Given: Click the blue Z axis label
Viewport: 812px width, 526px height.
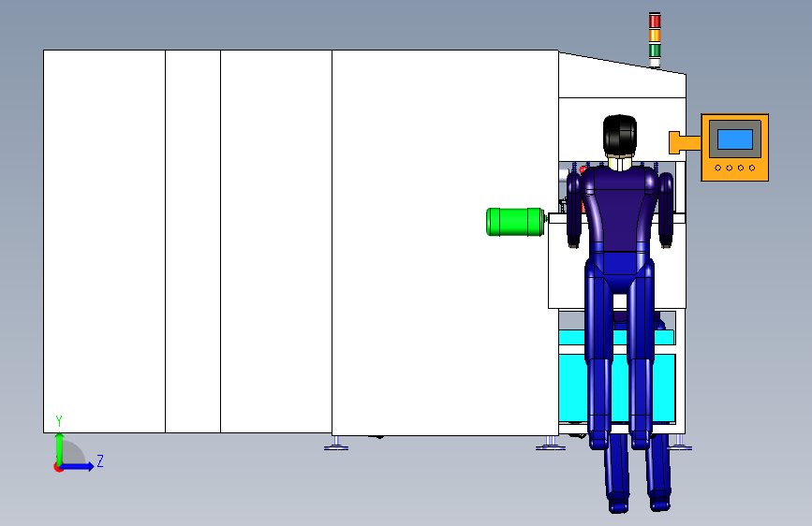Looking at the screenshot, I should coord(100,460).
